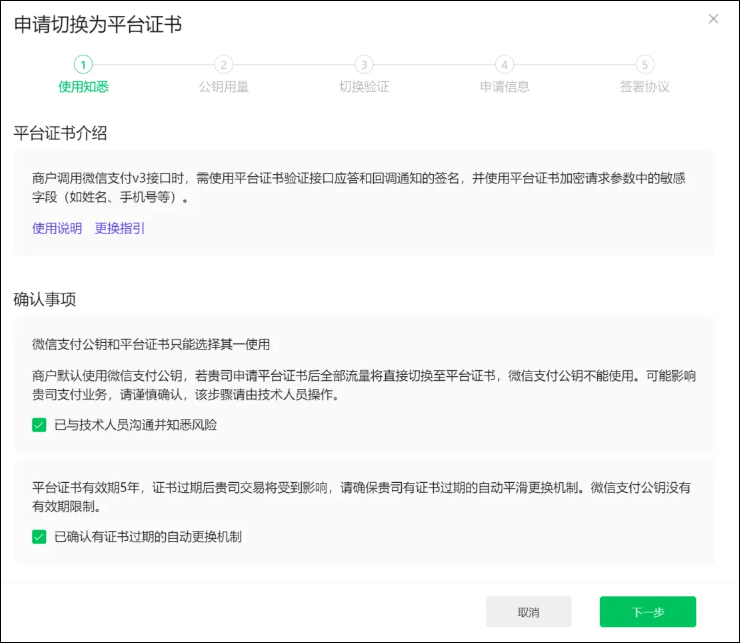Close the 申请切换为平台证书 dialog
The width and height of the screenshot is (740, 643).
713,19
